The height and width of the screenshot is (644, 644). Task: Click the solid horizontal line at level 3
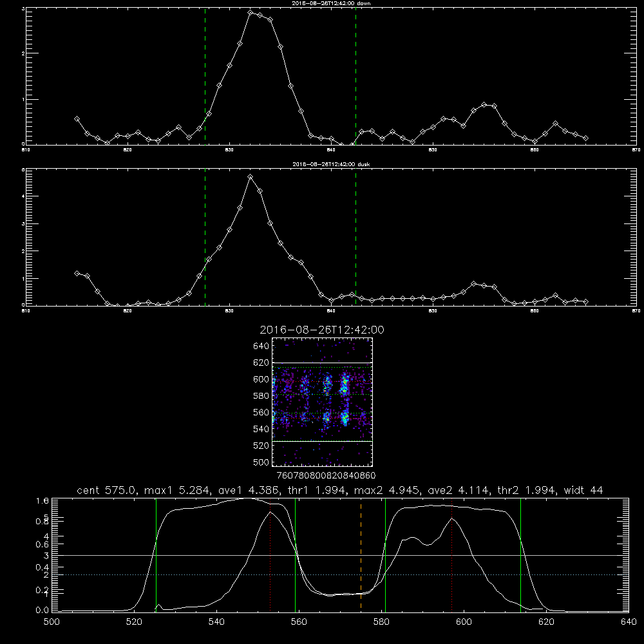tap(340, 555)
